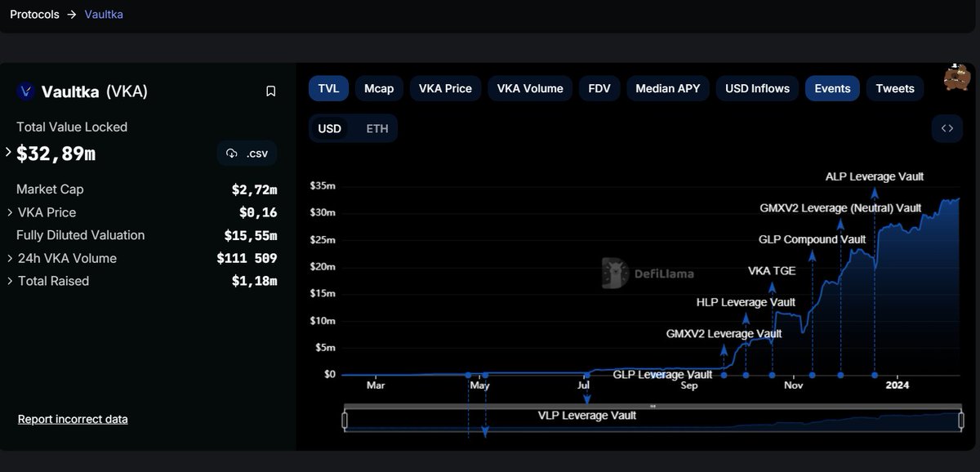Click the Vaultka logo icon
980x472 pixels.
point(24,91)
